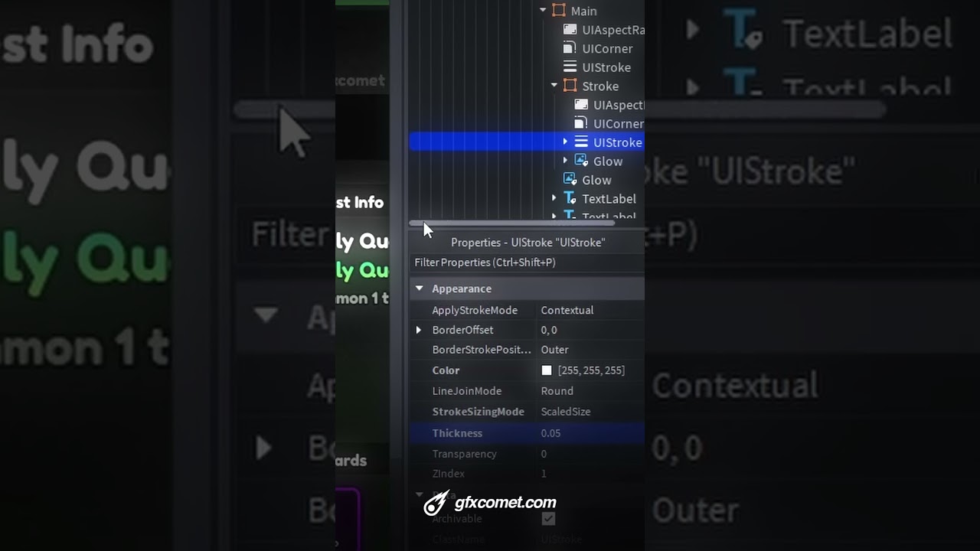980x551 pixels.
Task: Select the highlighted UIStroke icon
Action: [x=581, y=142]
